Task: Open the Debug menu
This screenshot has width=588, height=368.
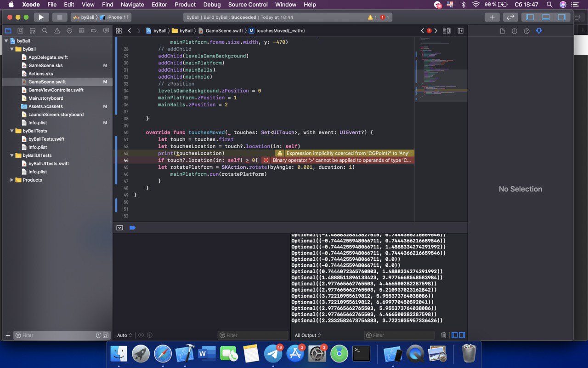Action: [212, 5]
